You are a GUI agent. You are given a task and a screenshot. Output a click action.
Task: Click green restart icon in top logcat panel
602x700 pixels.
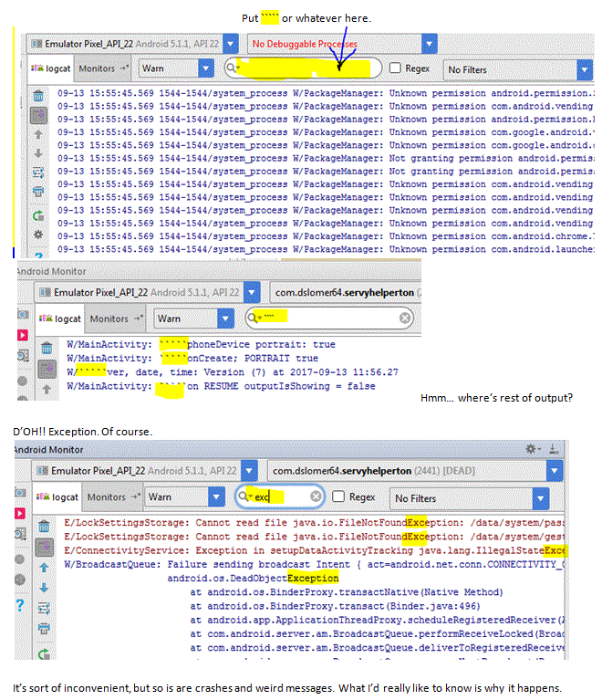tap(38, 215)
